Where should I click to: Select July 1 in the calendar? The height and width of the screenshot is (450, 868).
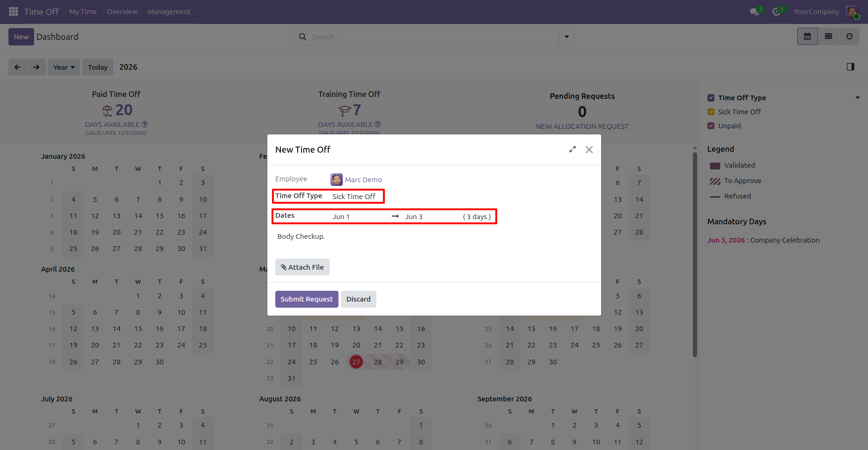[x=138, y=425]
